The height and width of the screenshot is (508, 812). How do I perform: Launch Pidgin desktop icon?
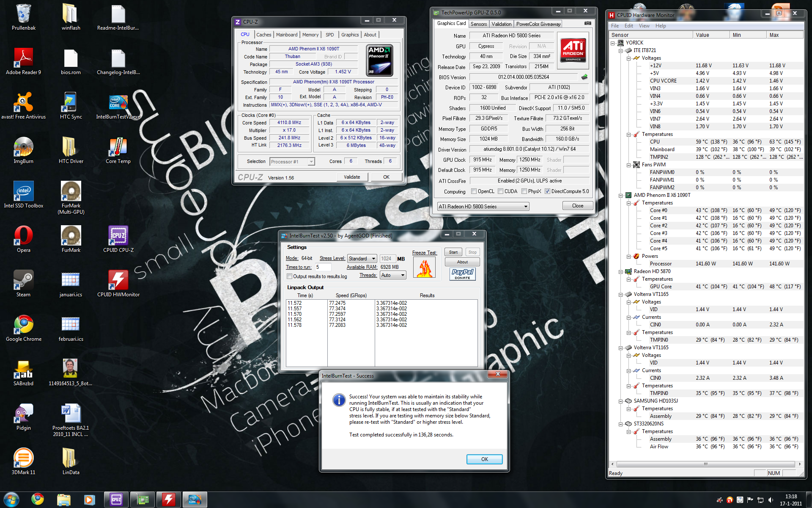[23, 417]
